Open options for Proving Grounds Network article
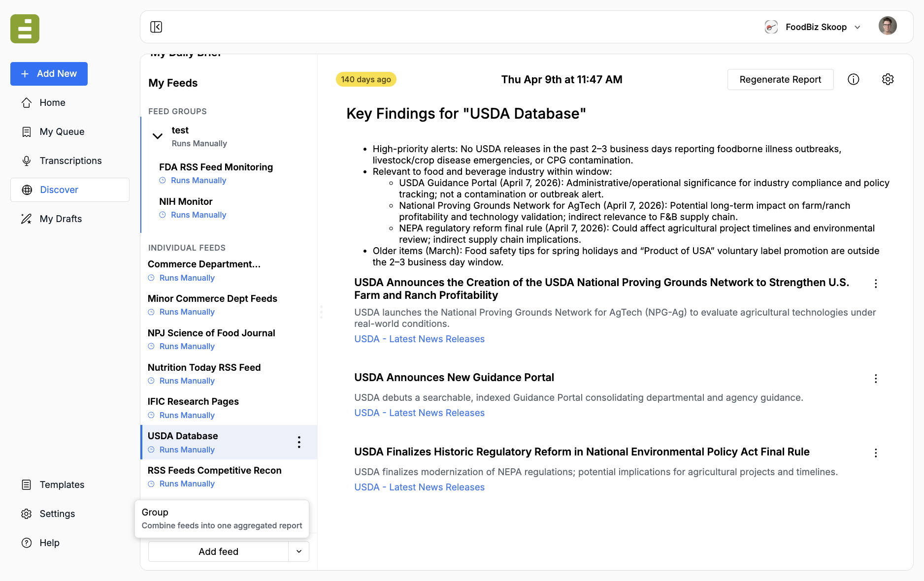 [876, 284]
